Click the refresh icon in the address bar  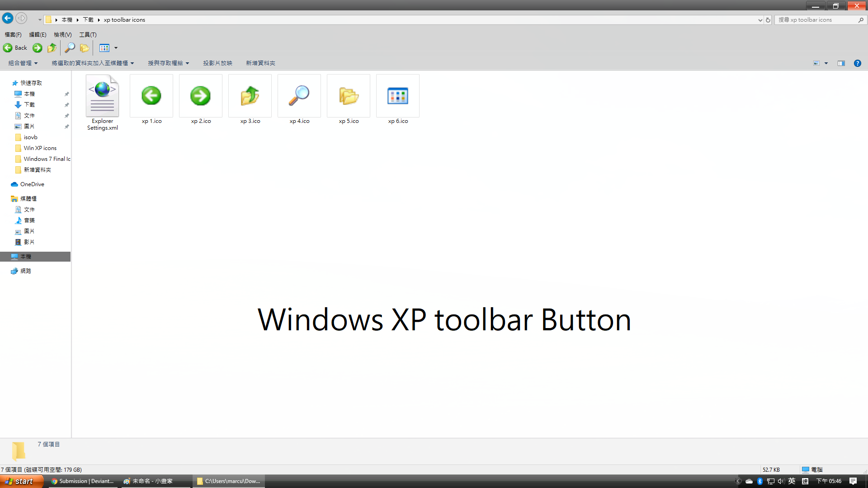click(768, 19)
